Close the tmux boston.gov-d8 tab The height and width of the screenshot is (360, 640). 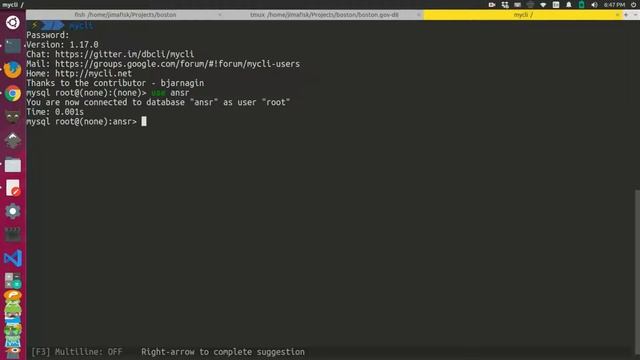[418, 15]
